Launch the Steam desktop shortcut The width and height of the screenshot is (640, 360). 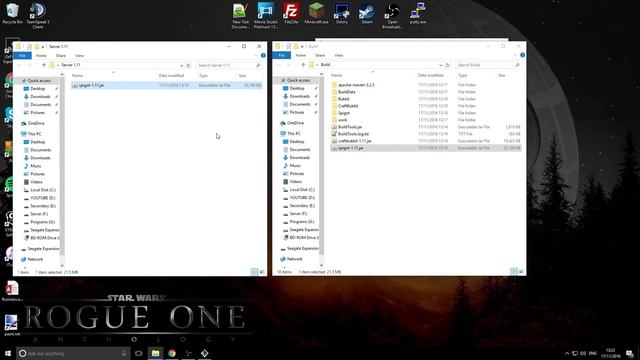click(367, 13)
